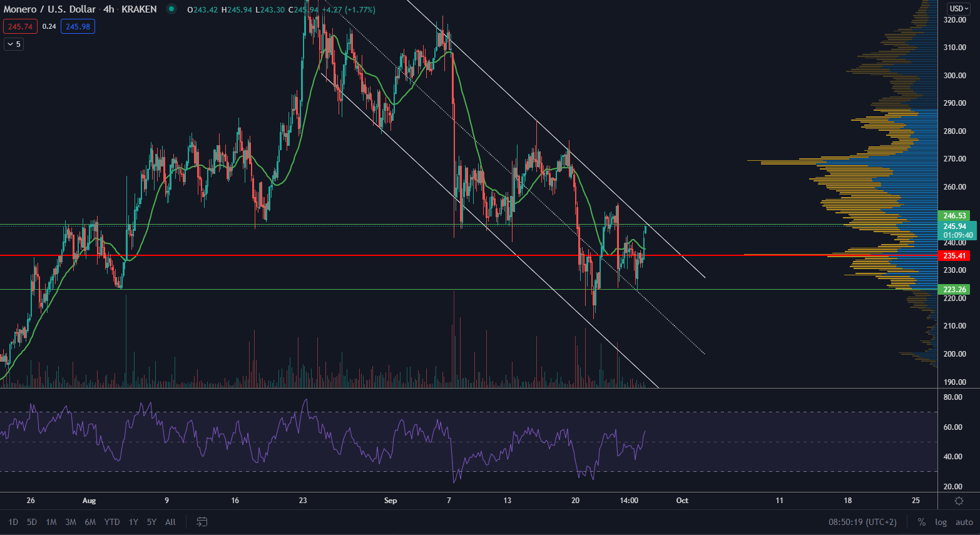This screenshot has height=535, width=980.
Task: Open timezone menu showing 08:50:19 (UTC+2)
Action: [x=862, y=522]
